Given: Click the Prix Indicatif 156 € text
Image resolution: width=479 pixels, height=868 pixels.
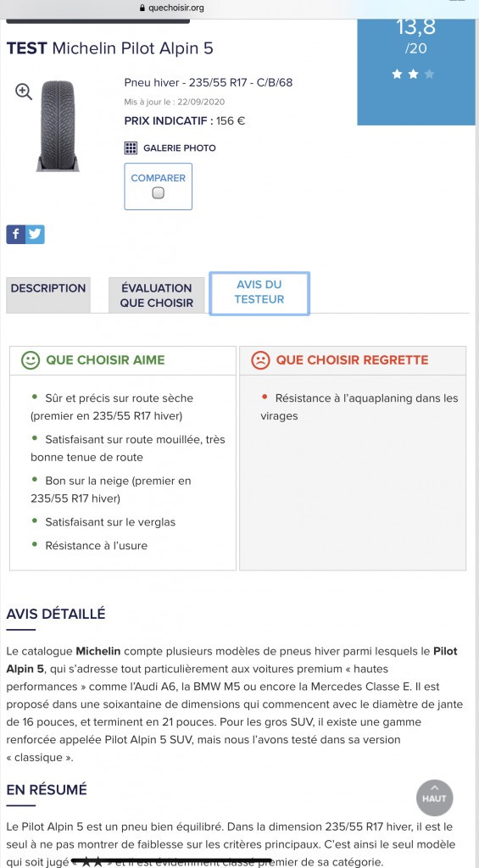Looking at the screenshot, I should pyautogui.click(x=185, y=120).
